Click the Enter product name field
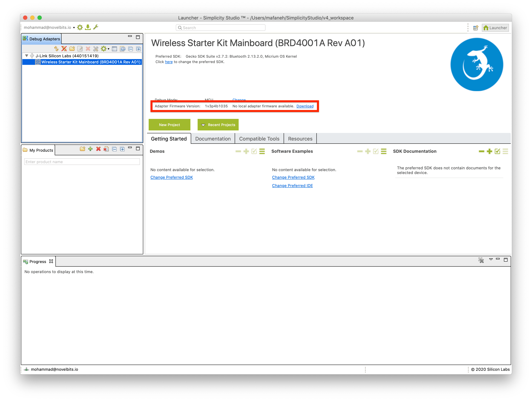This screenshot has width=532, height=401. coord(82,162)
